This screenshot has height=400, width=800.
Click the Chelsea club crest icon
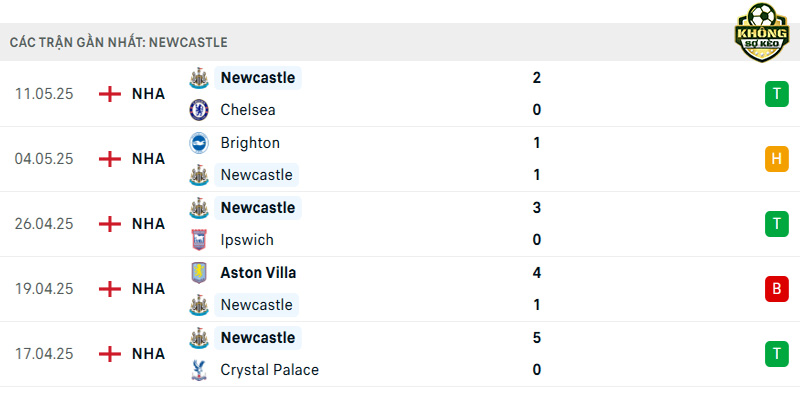click(199, 110)
